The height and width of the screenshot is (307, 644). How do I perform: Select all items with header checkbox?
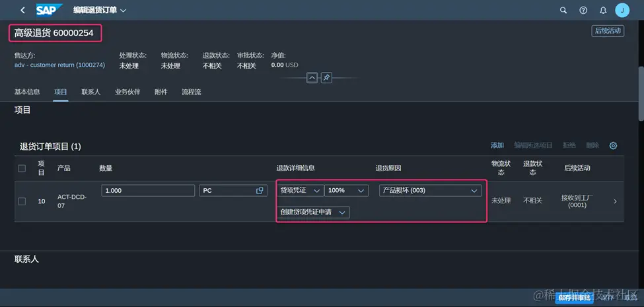pos(22,168)
